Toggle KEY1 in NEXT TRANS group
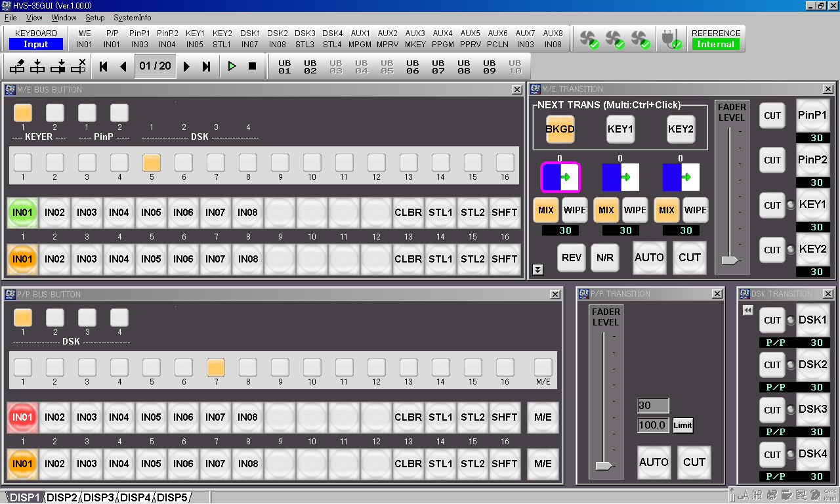This screenshot has width=840, height=504. coord(620,129)
